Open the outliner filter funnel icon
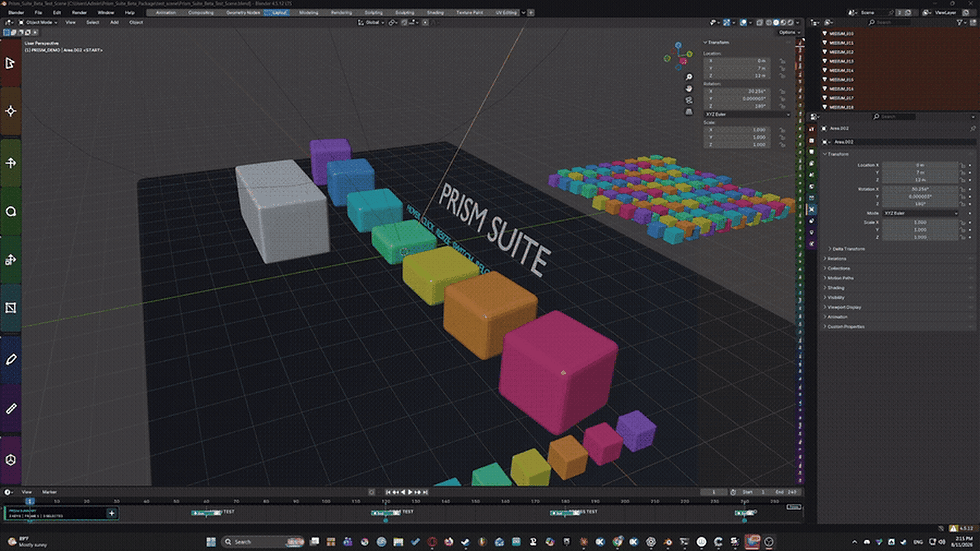Screen dimensions: 980x551 click(960, 22)
